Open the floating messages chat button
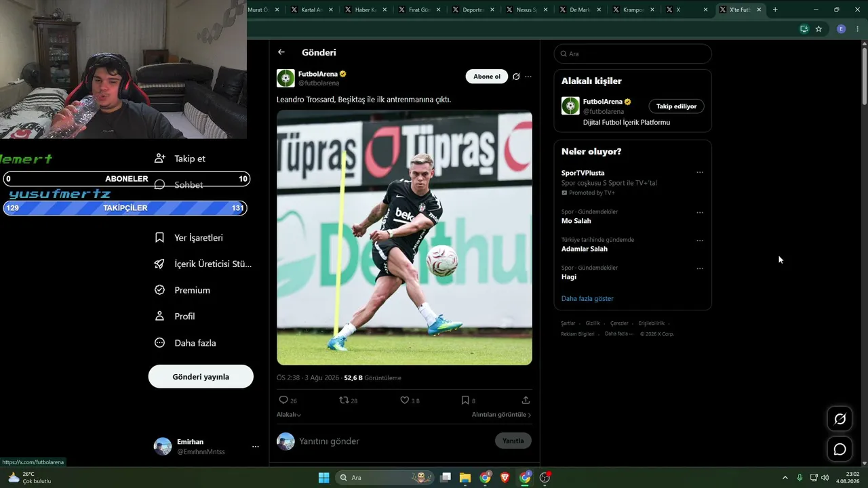 point(840,449)
